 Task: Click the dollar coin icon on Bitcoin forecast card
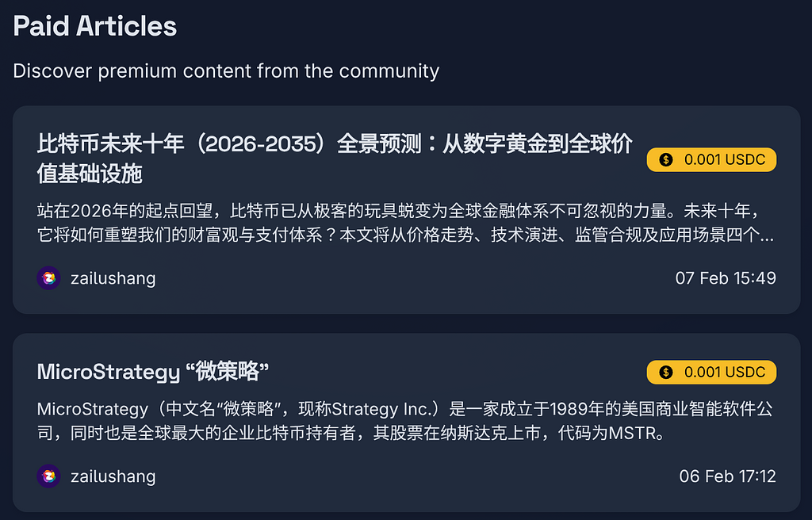[666, 160]
